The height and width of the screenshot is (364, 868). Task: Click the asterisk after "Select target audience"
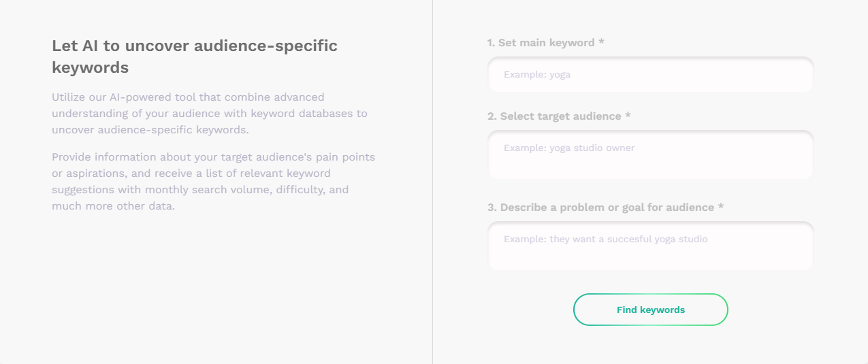pyautogui.click(x=628, y=116)
